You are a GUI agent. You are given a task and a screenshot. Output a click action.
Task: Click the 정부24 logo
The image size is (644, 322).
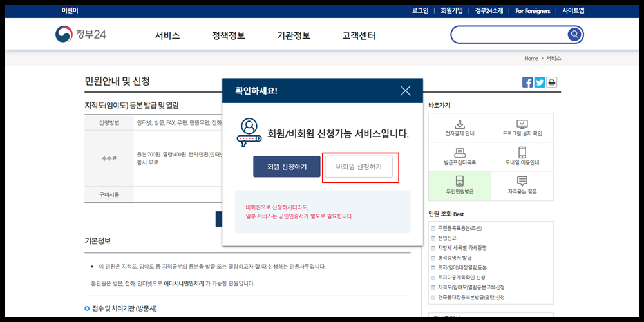tap(81, 35)
